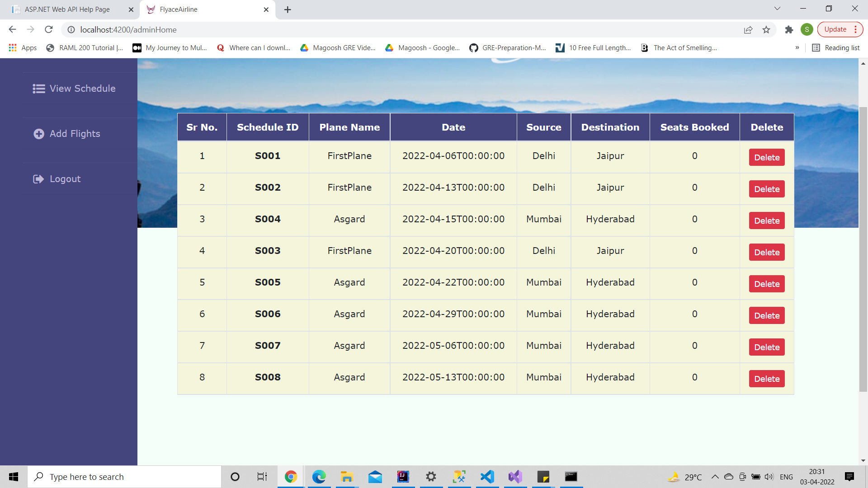Bookmark page using the star icon
868x488 pixels.
pos(766,29)
